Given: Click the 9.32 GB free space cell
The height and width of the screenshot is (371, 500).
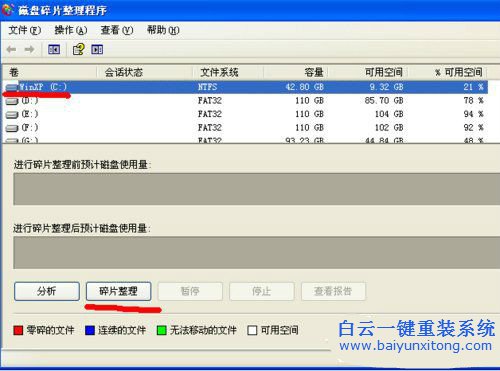Looking at the screenshot, I should tap(387, 87).
